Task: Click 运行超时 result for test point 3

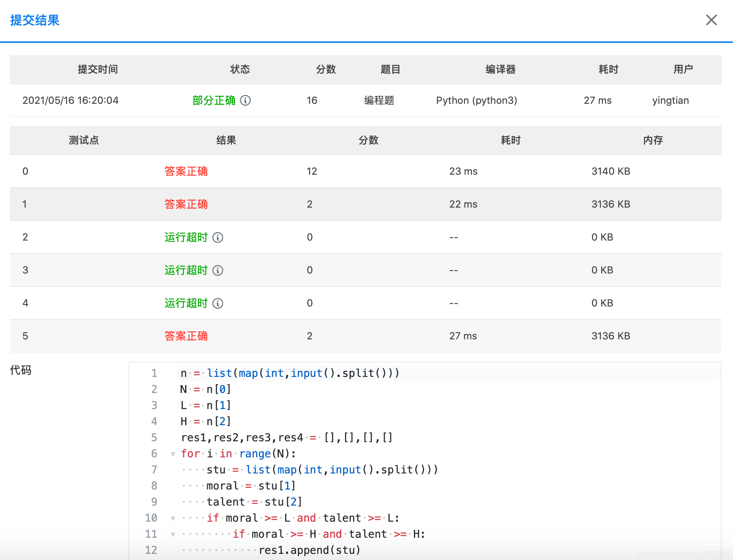Action: tap(186, 270)
